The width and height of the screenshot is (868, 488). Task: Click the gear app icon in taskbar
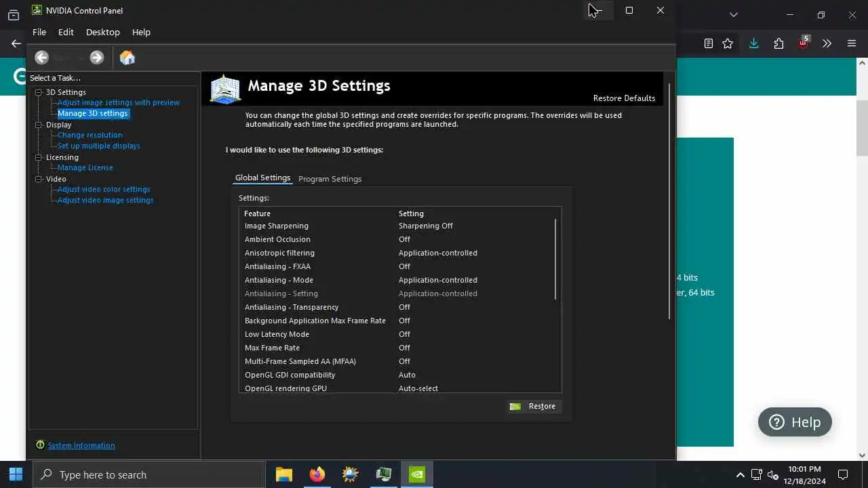pyautogui.click(x=351, y=474)
